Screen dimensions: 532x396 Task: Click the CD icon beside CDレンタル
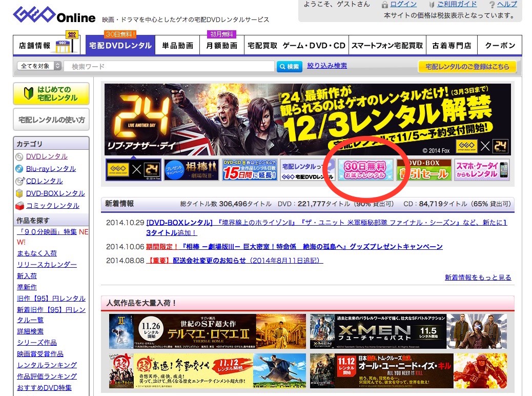pos(19,181)
